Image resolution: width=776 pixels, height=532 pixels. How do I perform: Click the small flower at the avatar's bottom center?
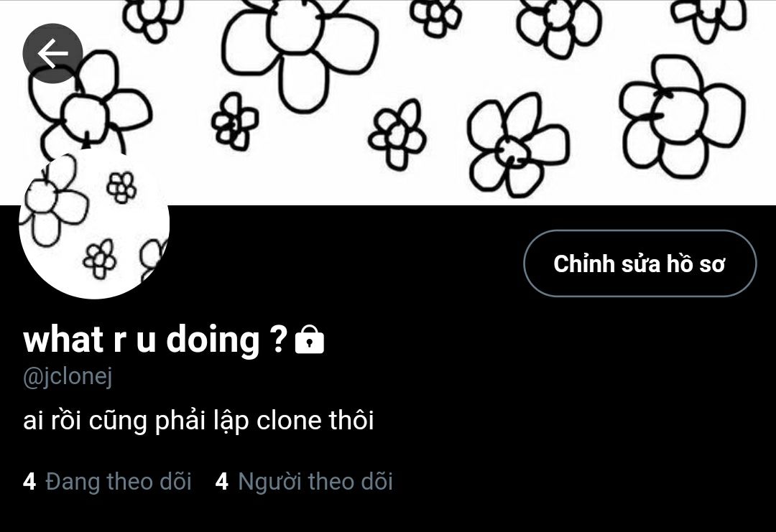click(x=99, y=258)
